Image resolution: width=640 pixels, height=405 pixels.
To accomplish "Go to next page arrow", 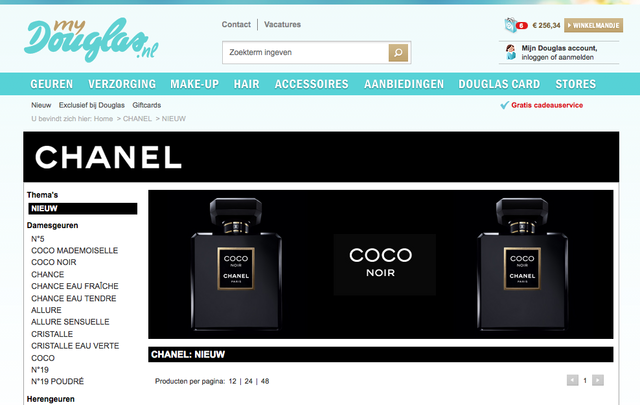I will click(x=598, y=381).
